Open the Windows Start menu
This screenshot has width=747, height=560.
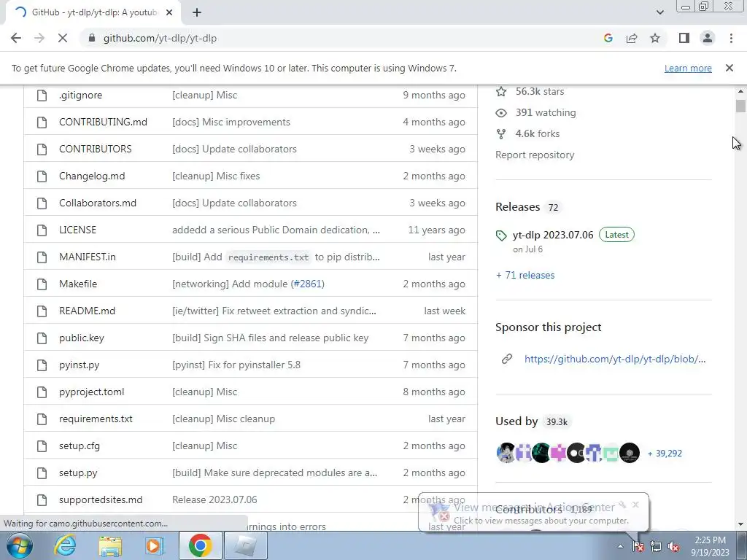[20, 545]
